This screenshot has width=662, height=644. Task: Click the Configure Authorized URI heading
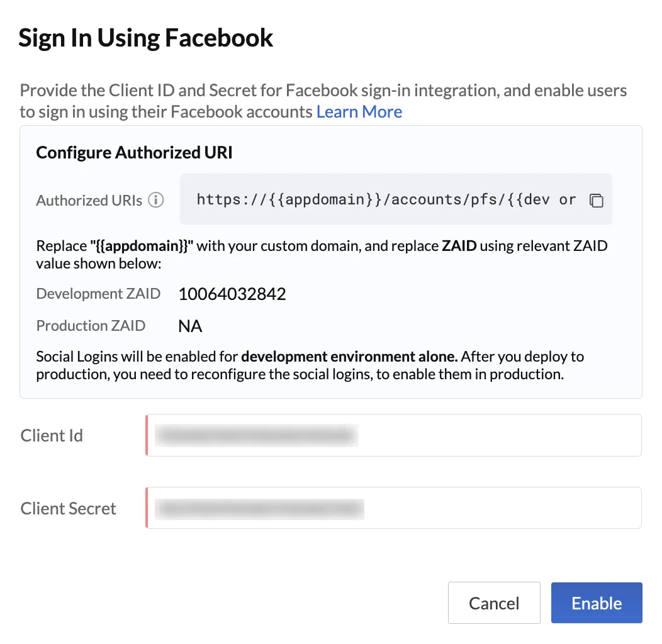pos(134,152)
